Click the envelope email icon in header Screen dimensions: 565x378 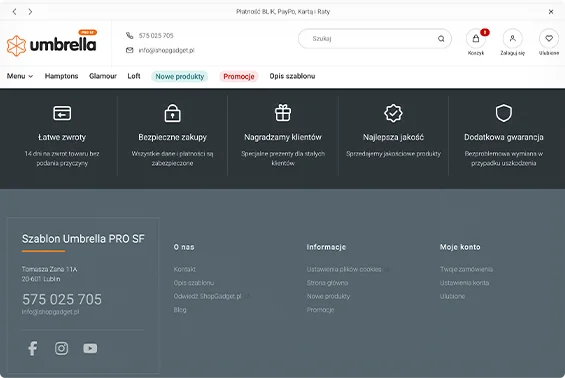(x=129, y=50)
